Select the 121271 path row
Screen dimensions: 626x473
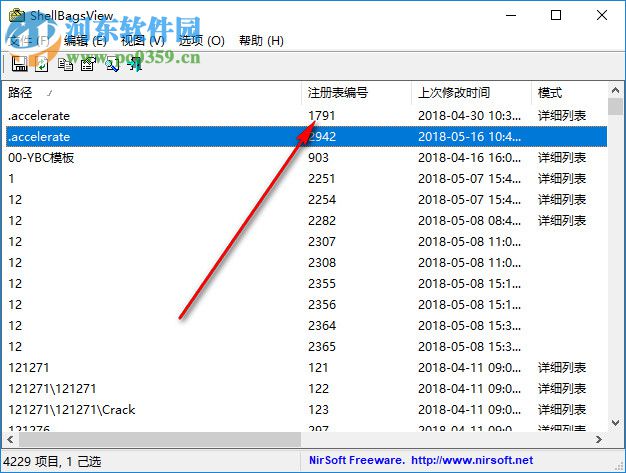(306, 368)
